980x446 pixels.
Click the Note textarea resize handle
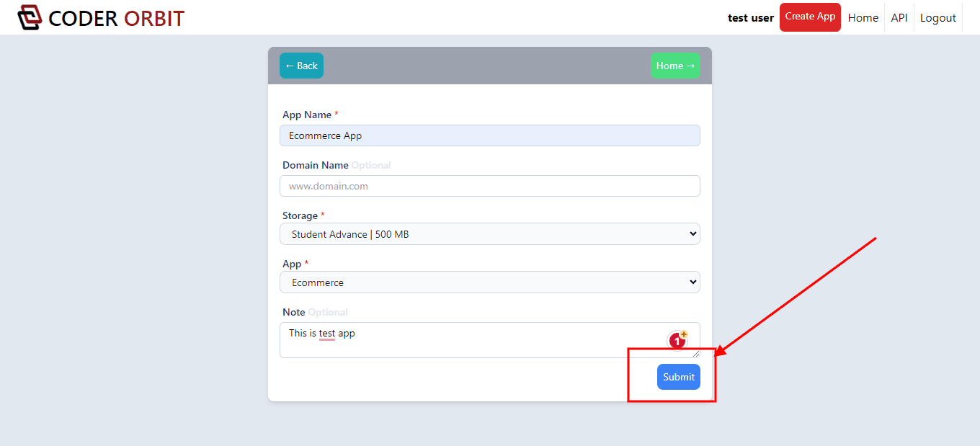coord(696,354)
